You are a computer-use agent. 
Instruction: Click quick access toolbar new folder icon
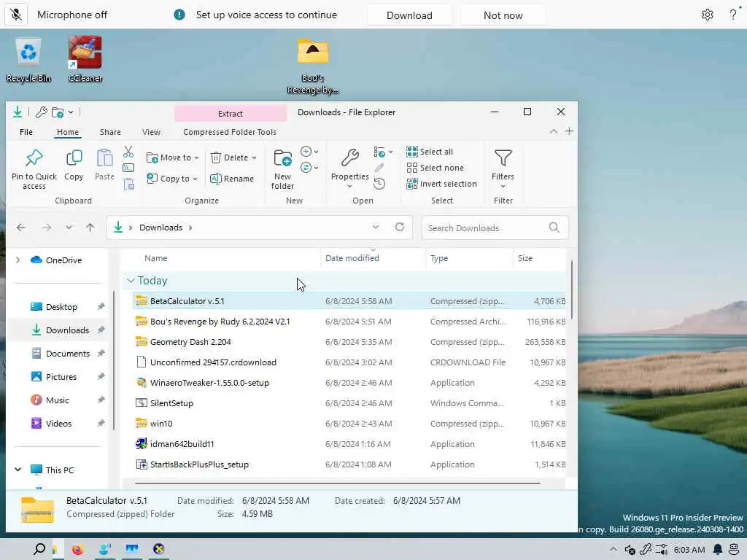(58, 112)
